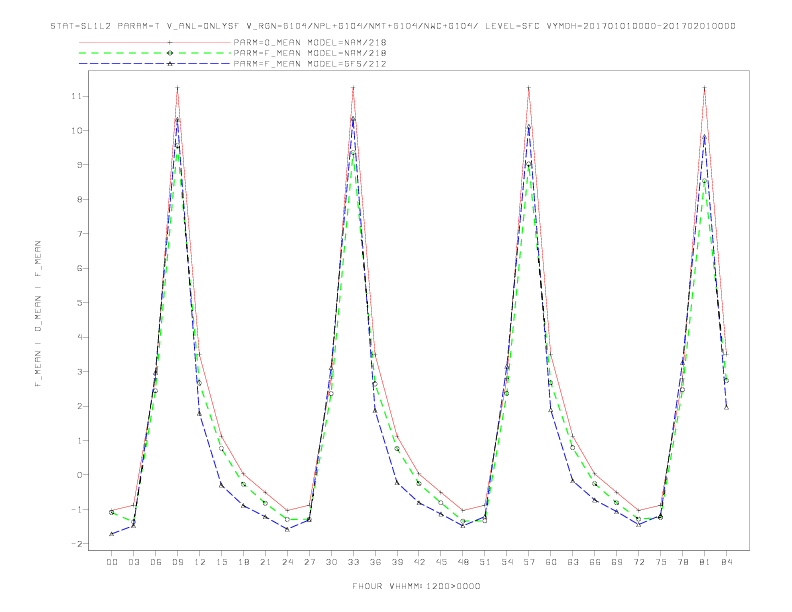The height and width of the screenshot is (612, 792).
Task: Click x-axis tick label 45
Action: (x=441, y=562)
